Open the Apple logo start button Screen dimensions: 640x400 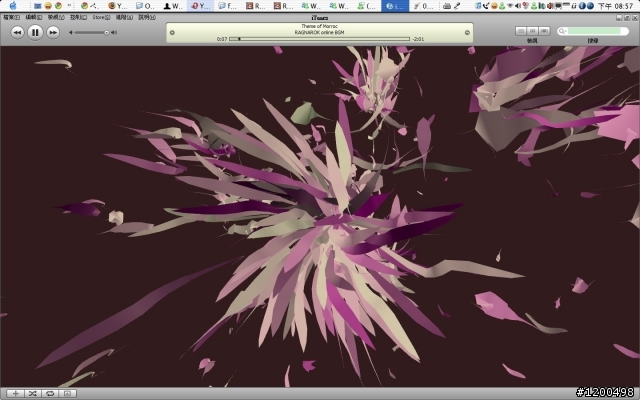pos(13,6)
